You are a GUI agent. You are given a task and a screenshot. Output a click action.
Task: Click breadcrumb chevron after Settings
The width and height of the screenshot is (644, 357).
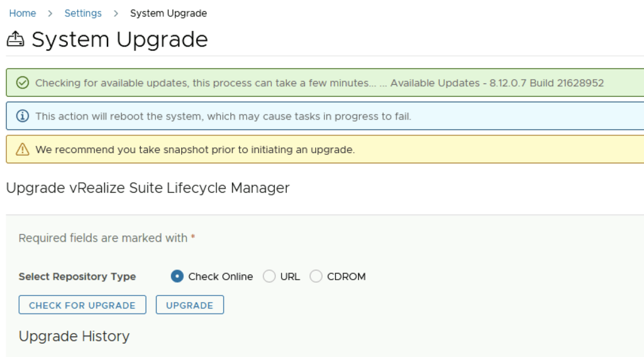tap(116, 14)
